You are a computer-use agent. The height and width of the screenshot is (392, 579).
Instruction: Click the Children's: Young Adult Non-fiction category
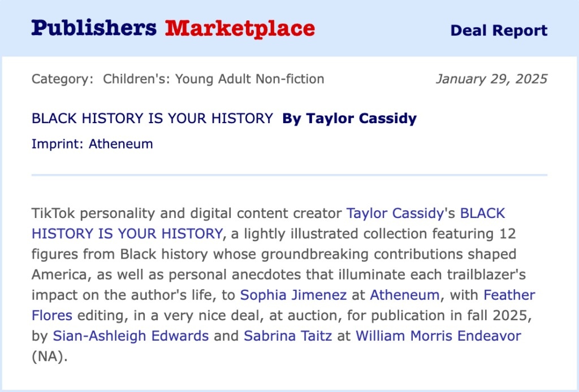(x=213, y=79)
